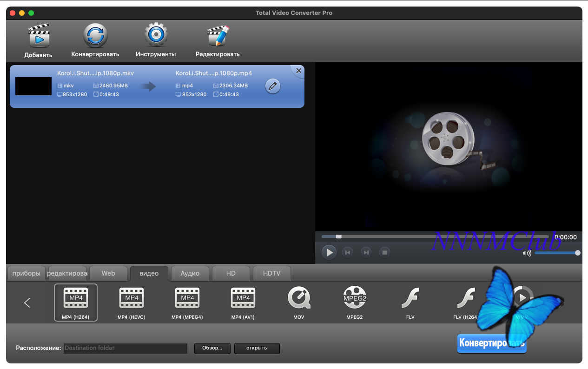The image size is (588, 369).
Task: Open the HDTV format tab
Action: (x=271, y=273)
